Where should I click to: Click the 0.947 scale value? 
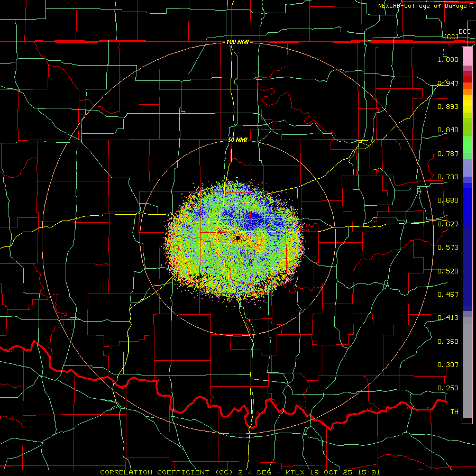[448, 83]
